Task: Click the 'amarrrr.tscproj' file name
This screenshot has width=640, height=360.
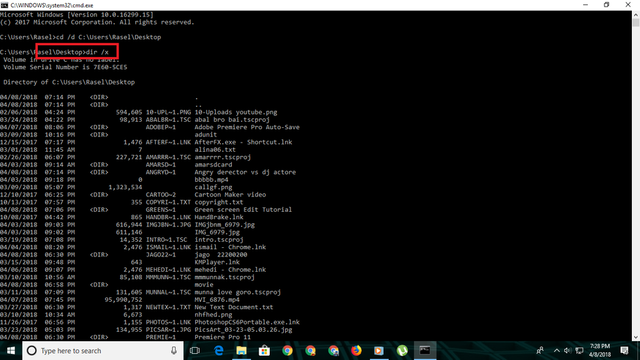Action: (222, 157)
